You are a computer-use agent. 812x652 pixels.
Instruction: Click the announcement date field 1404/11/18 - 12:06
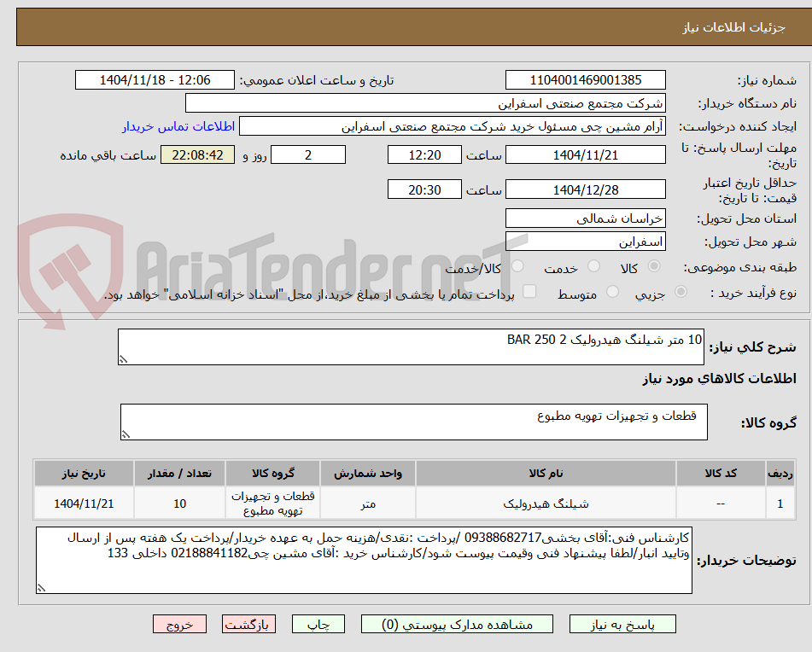[x=155, y=80]
